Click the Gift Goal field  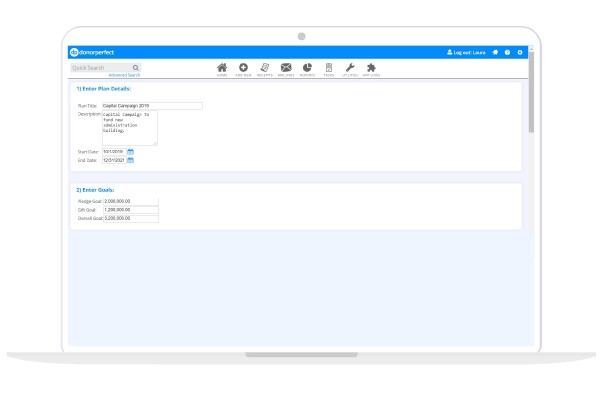pyautogui.click(x=131, y=210)
